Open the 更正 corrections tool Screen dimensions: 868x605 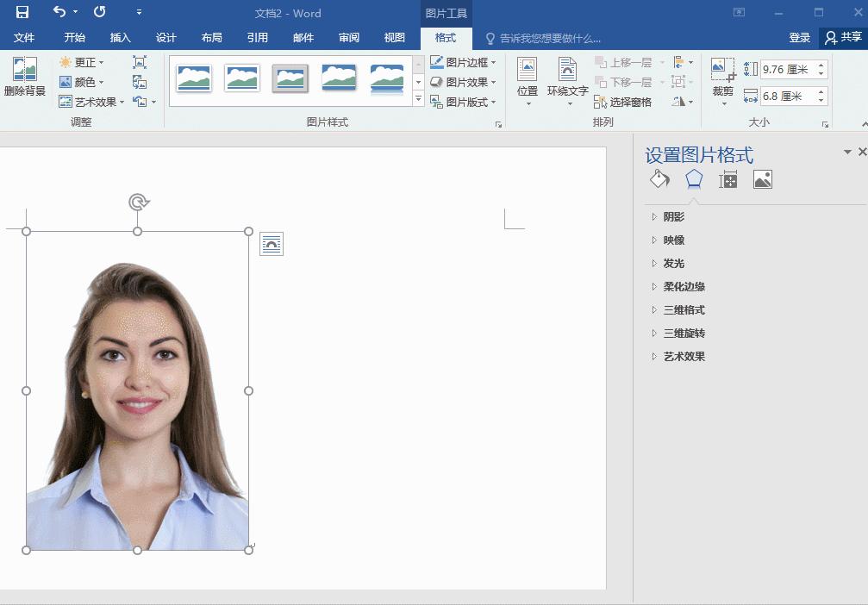[x=80, y=62]
